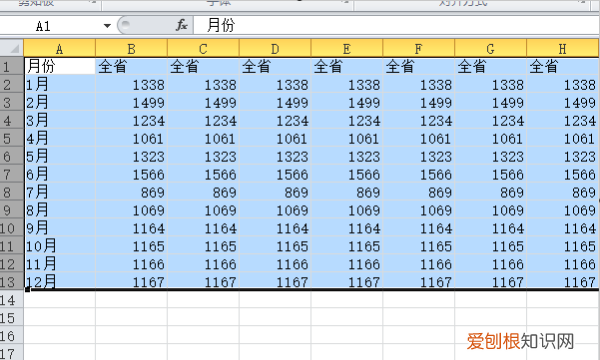This screenshot has height=360, width=600.
Task: Click cell F13 with value 1167
Action: click(x=419, y=282)
